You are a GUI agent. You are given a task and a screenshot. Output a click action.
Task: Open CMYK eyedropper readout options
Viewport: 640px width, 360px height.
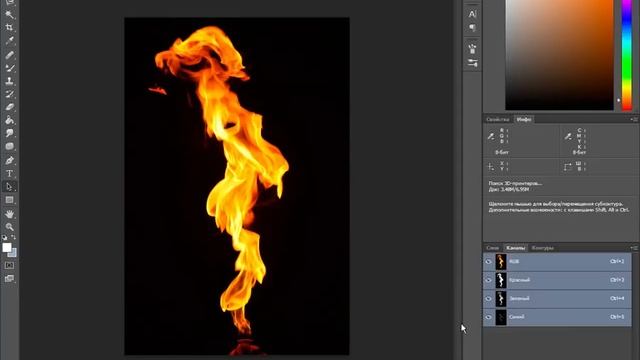click(x=568, y=136)
